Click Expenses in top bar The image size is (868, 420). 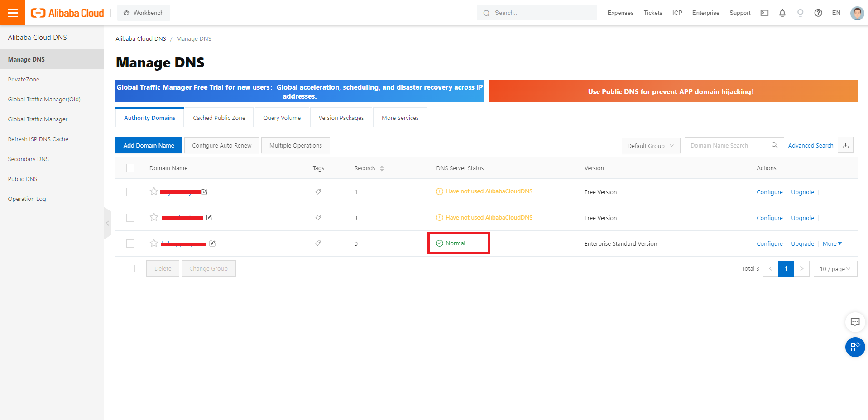(x=620, y=13)
